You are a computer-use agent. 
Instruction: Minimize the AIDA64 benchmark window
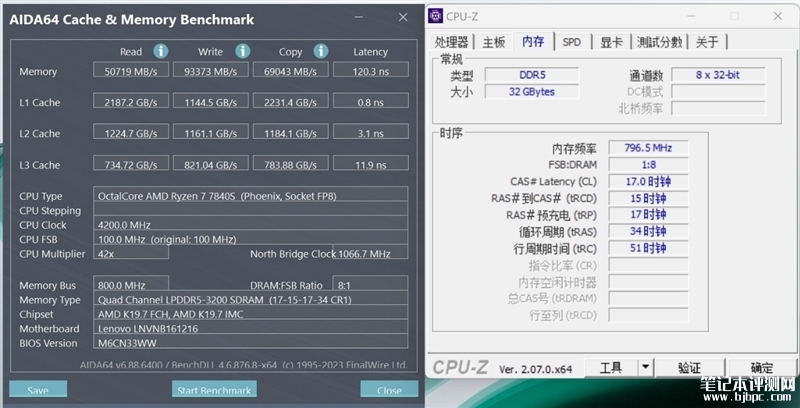click(361, 17)
